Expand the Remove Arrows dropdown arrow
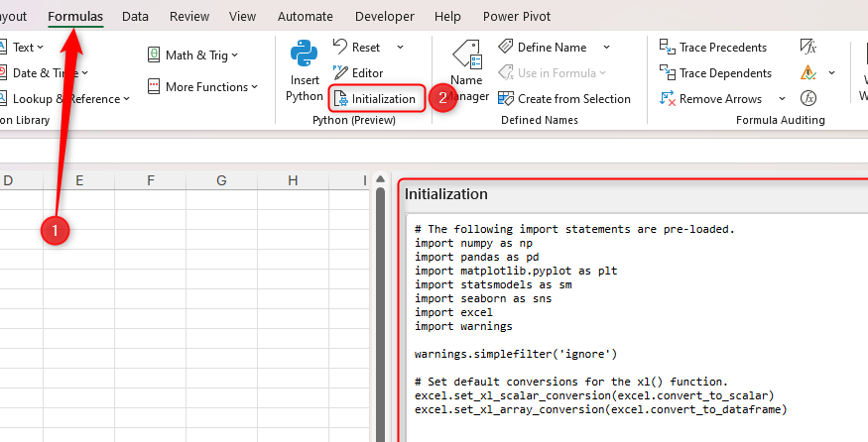868x442 pixels. click(x=783, y=99)
